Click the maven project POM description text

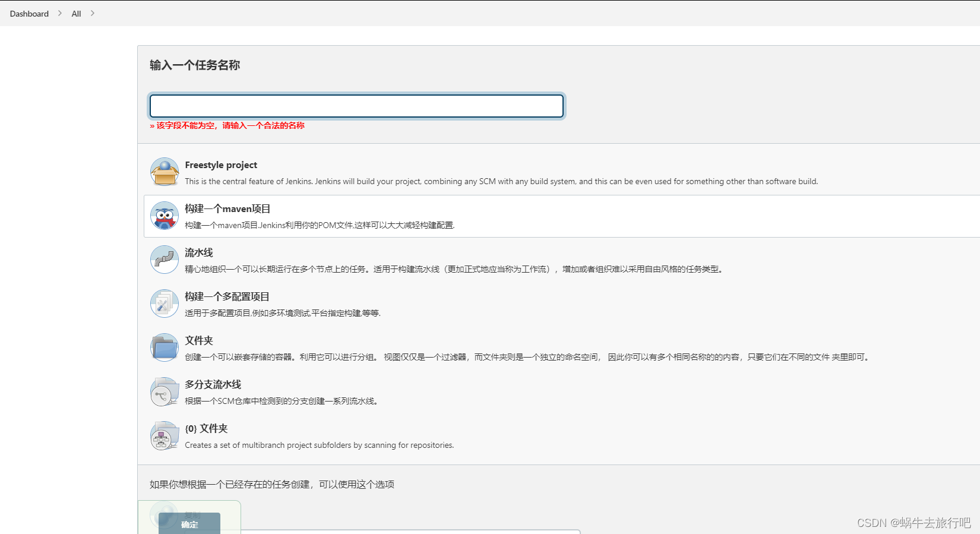[x=320, y=226]
